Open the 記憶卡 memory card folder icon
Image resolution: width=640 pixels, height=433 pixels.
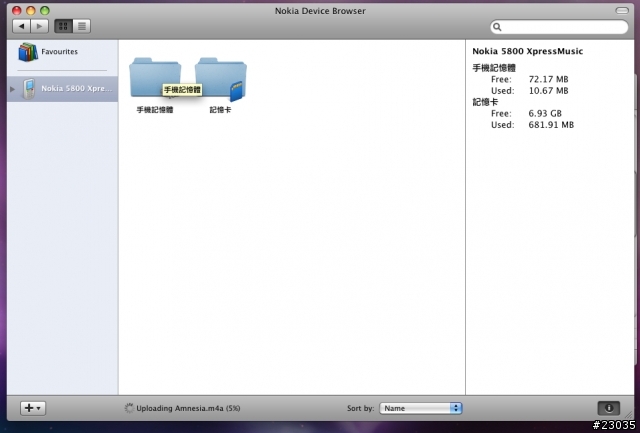point(220,79)
